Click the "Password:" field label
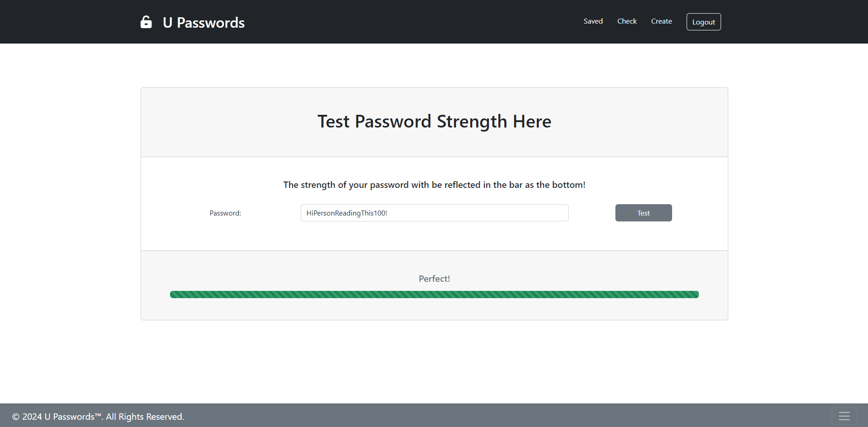 tap(225, 213)
